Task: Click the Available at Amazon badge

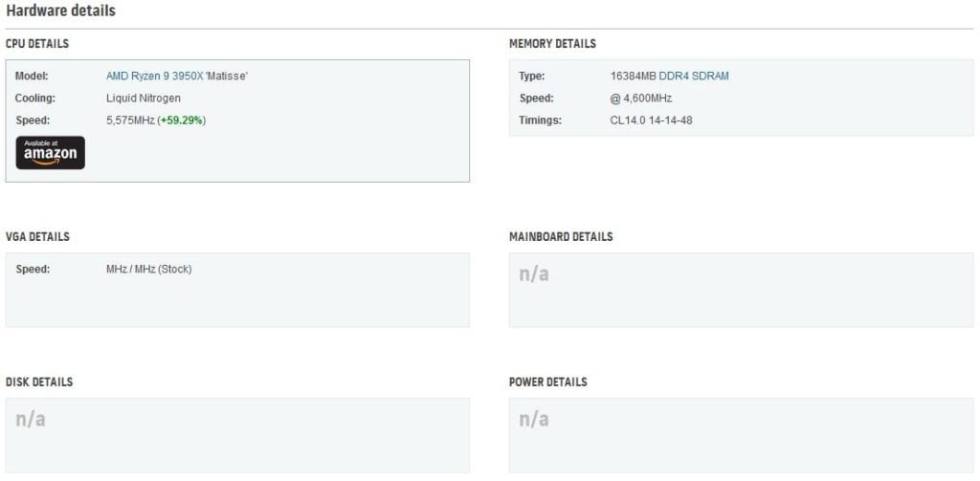Action: click(x=51, y=153)
